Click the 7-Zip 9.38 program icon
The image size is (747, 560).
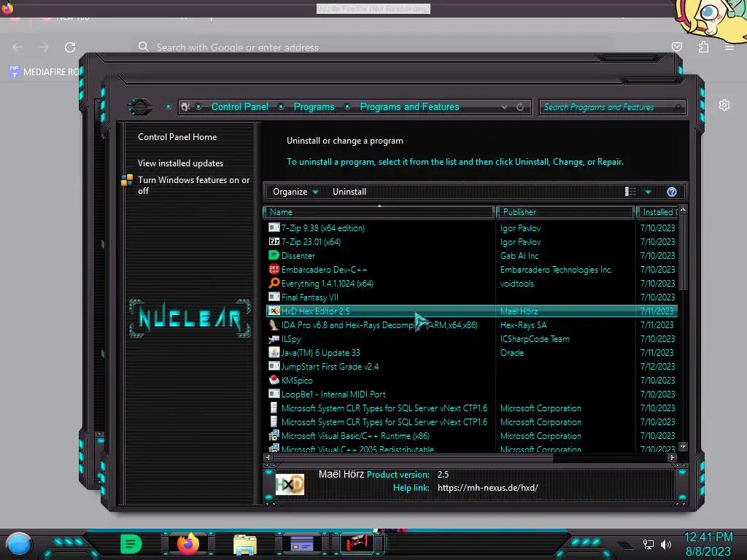click(x=274, y=227)
